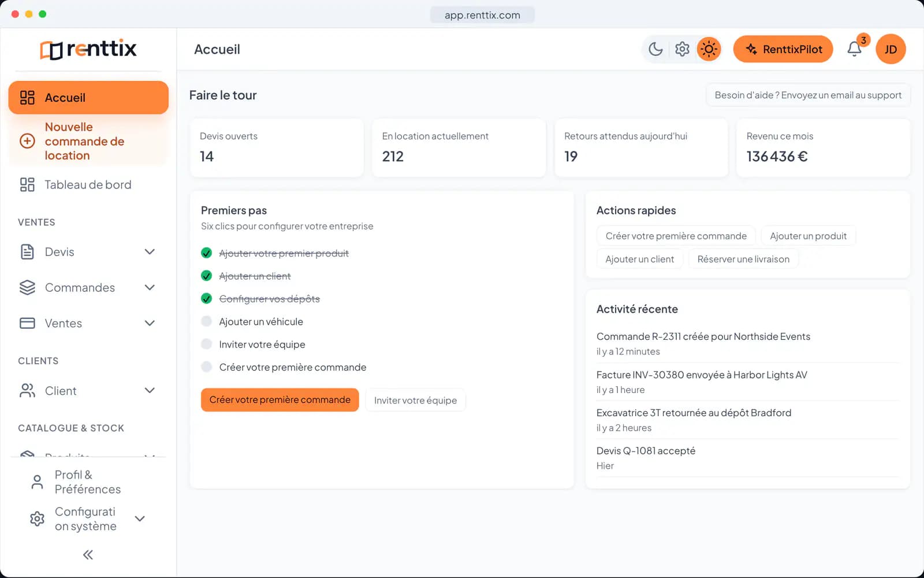Open notifications bell icon
This screenshot has height=578, width=924.
coord(855,49)
